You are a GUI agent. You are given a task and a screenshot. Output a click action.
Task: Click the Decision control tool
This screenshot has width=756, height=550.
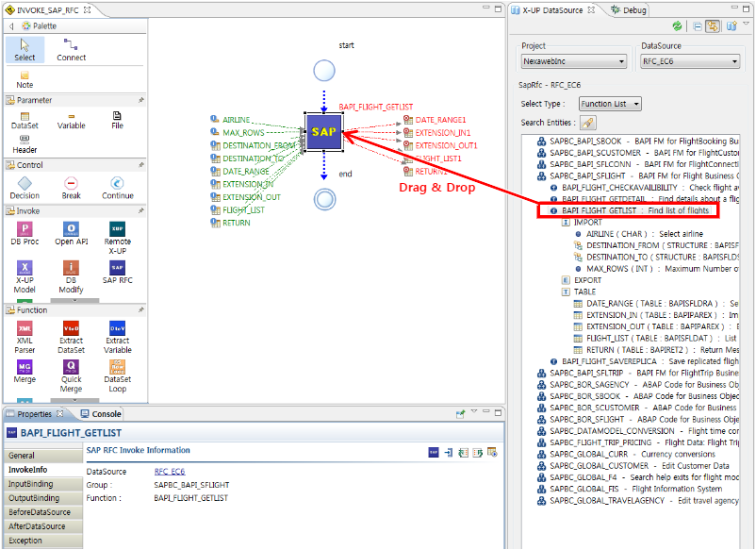point(25,187)
